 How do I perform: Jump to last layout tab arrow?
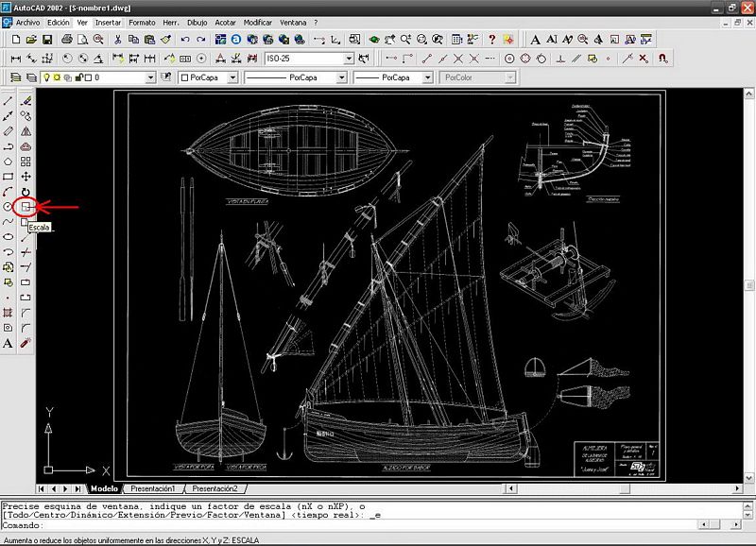pos(77,488)
